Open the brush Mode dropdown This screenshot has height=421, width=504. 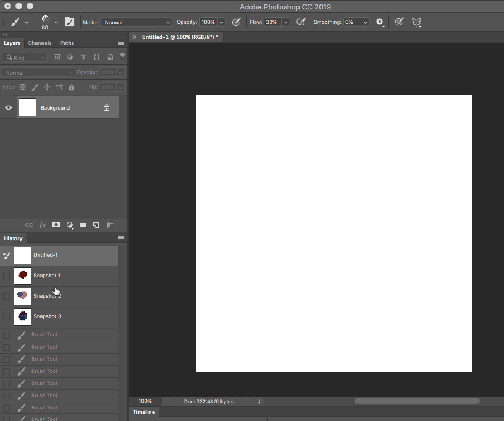coord(136,22)
